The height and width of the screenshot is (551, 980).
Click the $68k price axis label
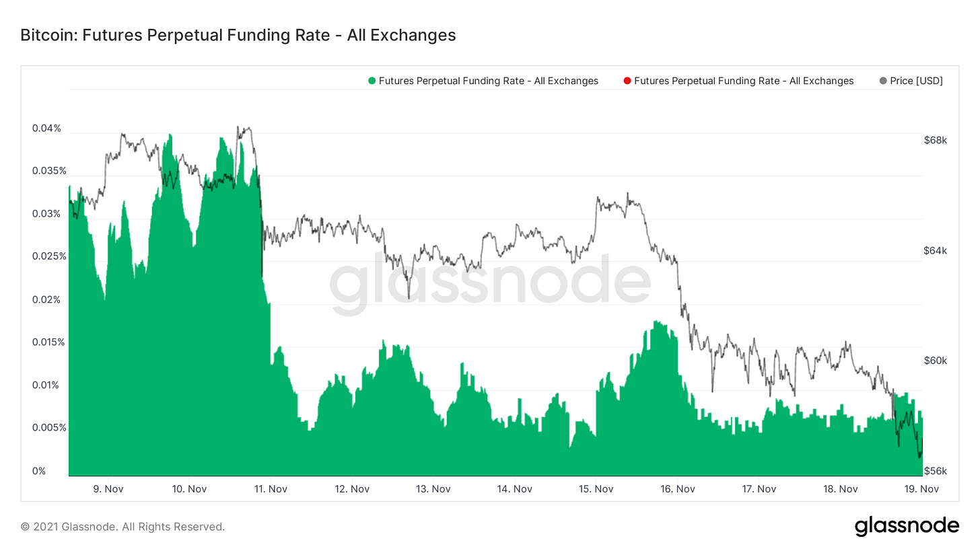(935, 140)
